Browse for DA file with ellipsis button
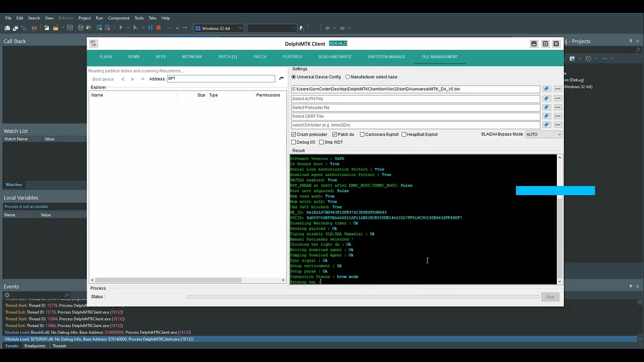This screenshot has height=362, width=644. 557,89
